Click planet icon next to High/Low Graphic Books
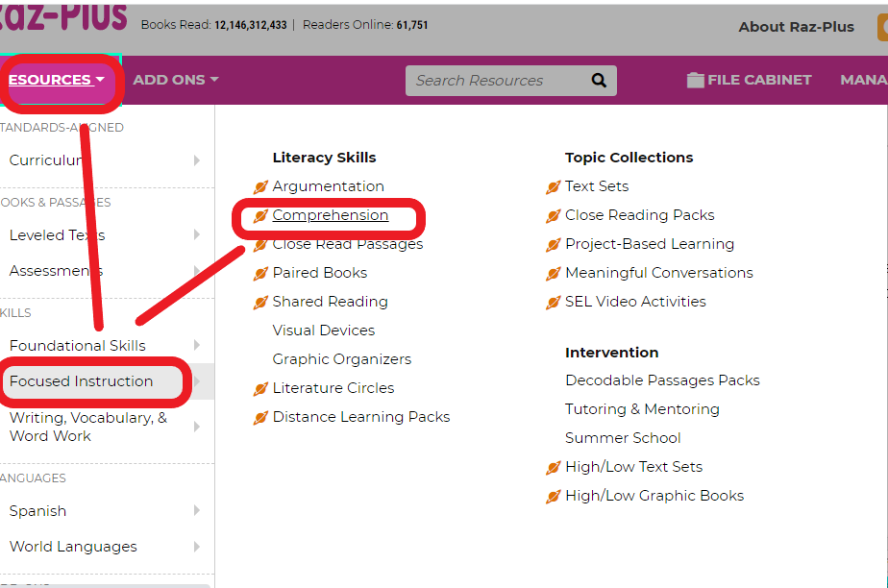888x588 pixels. click(553, 497)
